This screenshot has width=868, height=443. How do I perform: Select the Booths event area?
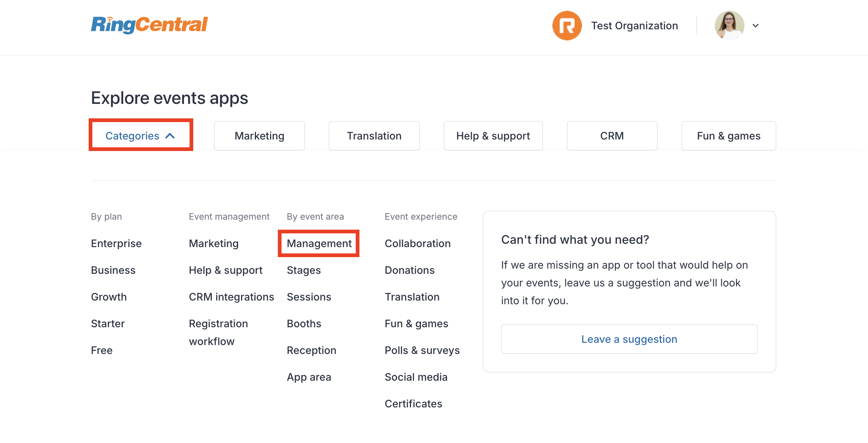pyautogui.click(x=304, y=324)
